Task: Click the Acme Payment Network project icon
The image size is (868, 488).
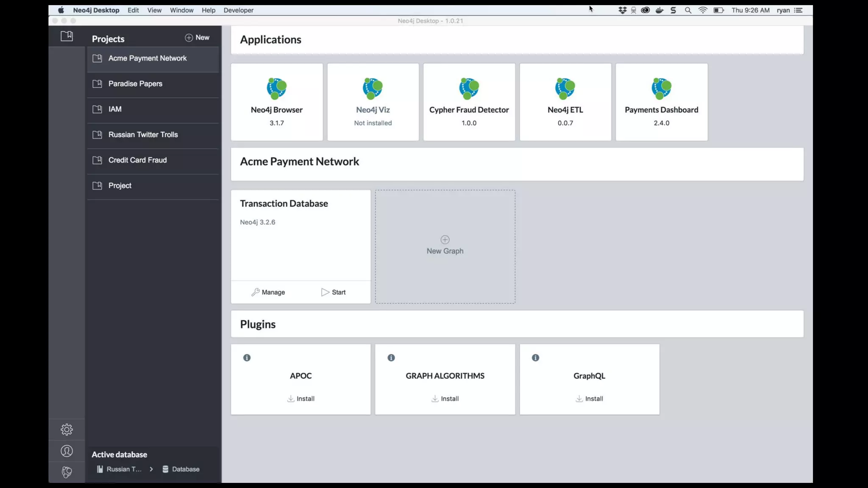Action: [x=97, y=58]
